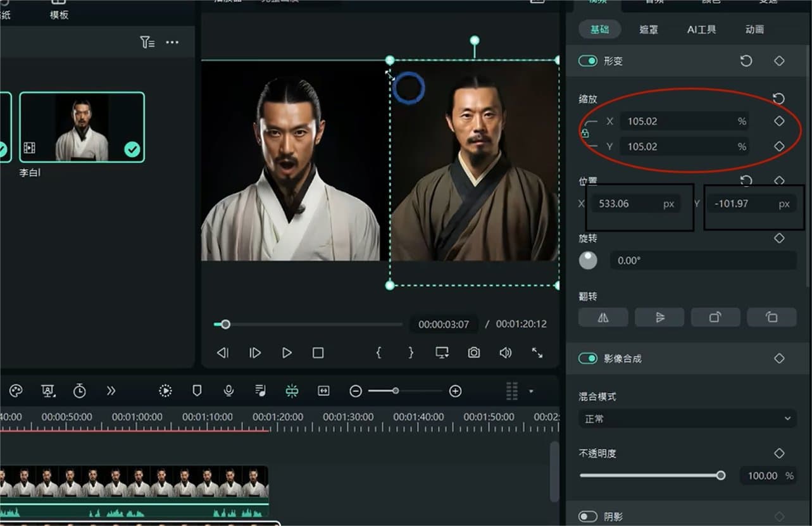Expand the hidden tools chevron in timeline toolbar
Image resolution: width=812 pixels, height=526 pixels.
coord(111,391)
